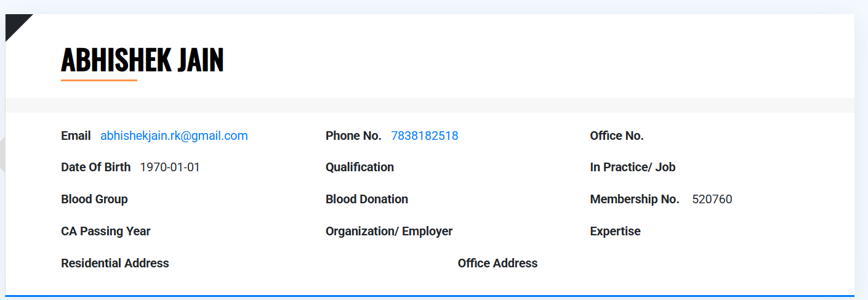Click the Membership No. label
Image resolution: width=868 pixels, height=300 pixels.
[635, 199]
